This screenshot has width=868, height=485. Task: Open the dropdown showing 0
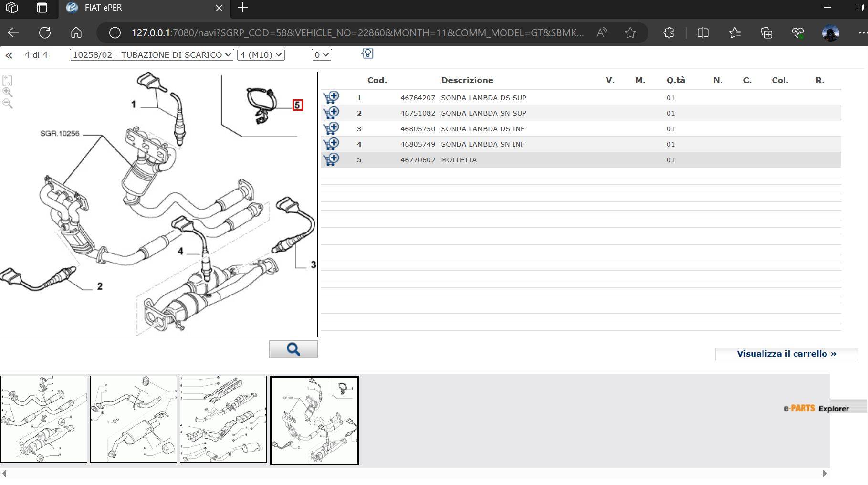pos(322,55)
